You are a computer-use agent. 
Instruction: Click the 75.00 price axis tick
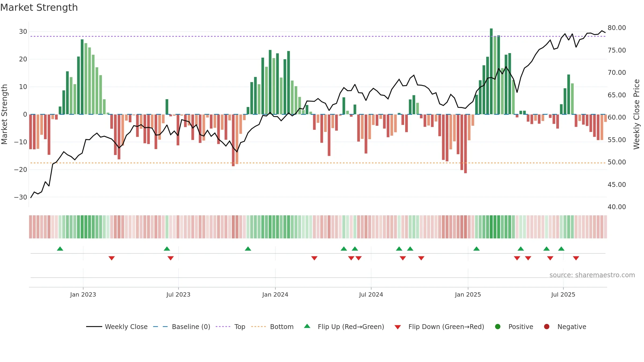[617, 50]
